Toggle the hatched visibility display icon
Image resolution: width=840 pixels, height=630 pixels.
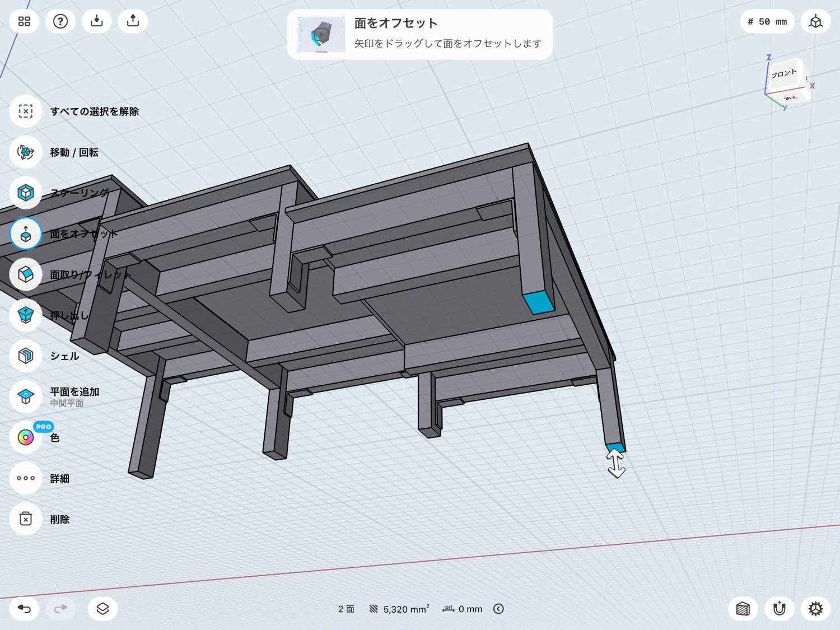point(743,609)
